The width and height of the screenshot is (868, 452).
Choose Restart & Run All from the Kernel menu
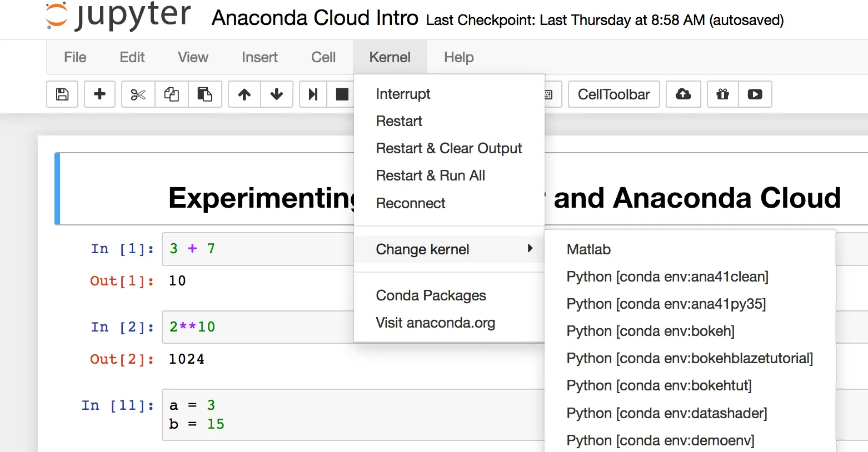430,175
